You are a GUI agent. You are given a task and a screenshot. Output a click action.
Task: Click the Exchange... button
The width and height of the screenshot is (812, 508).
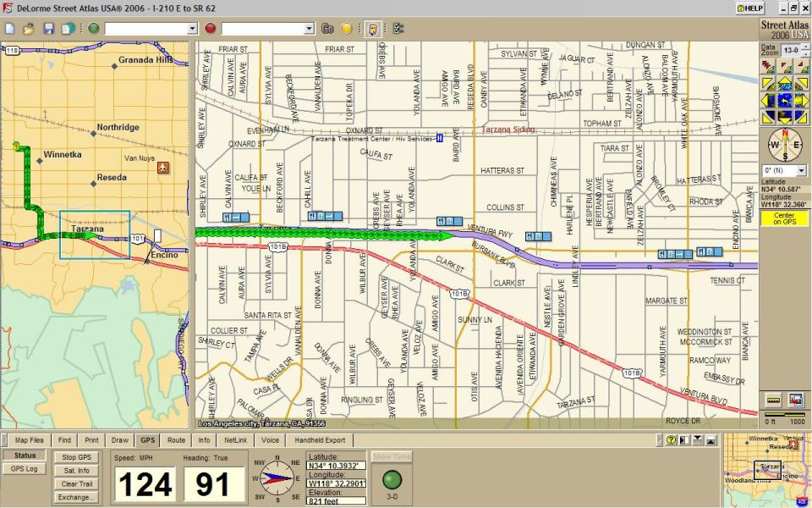77,497
